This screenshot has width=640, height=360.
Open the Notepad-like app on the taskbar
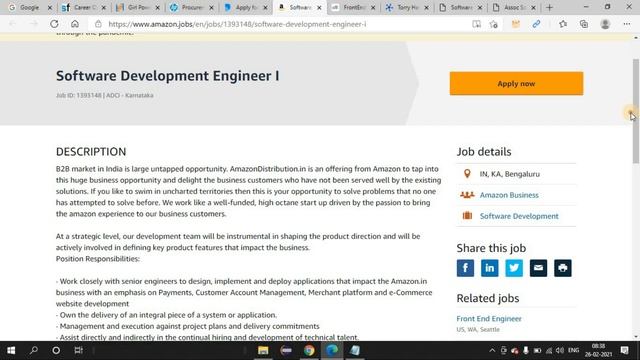pos(355,350)
